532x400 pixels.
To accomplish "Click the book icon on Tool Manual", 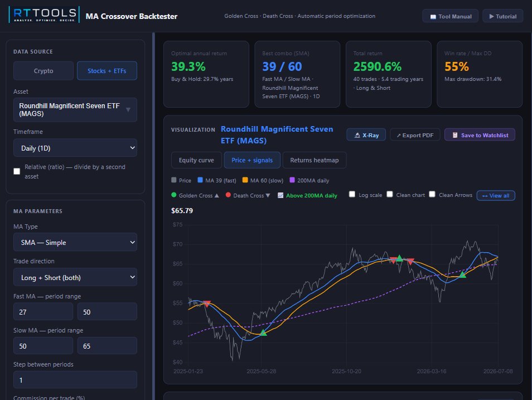I will 433,17.
